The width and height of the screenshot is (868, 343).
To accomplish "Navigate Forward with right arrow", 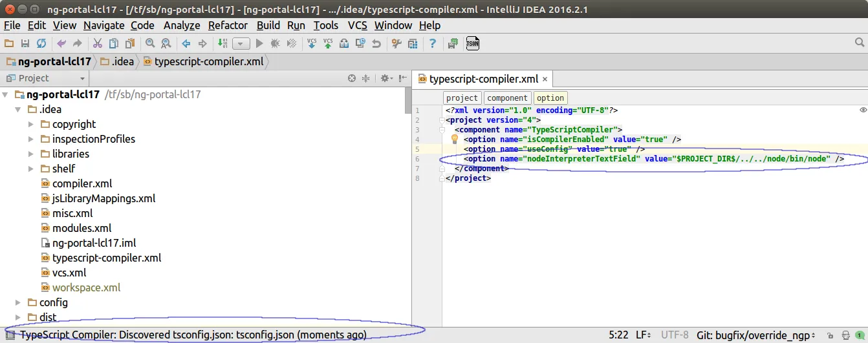I will pos(202,43).
